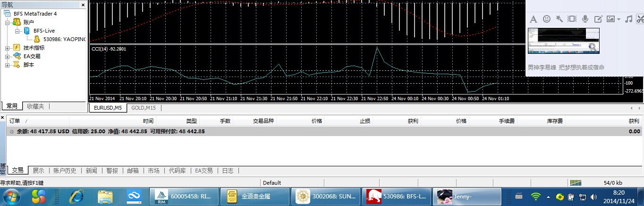Open the send image dropdown arrow
This screenshot has height=206, width=644.
tap(619, 19)
